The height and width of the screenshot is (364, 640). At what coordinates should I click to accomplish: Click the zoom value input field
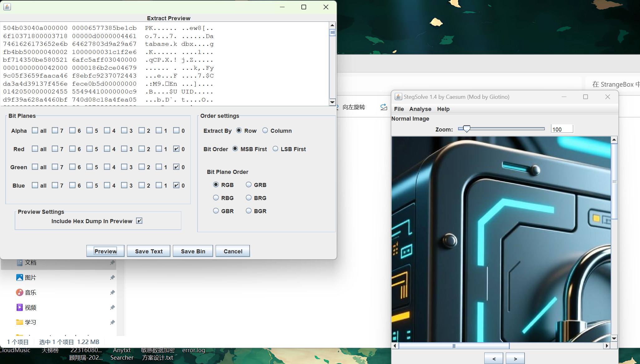click(562, 129)
